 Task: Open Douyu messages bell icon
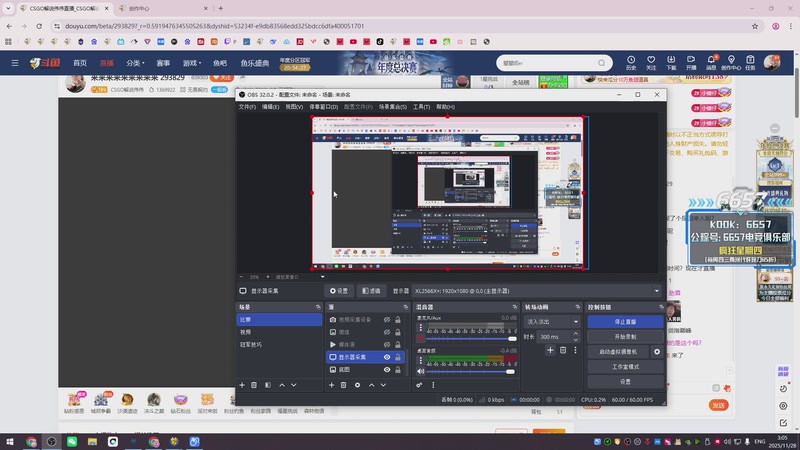pyautogui.click(x=711, y=63)
